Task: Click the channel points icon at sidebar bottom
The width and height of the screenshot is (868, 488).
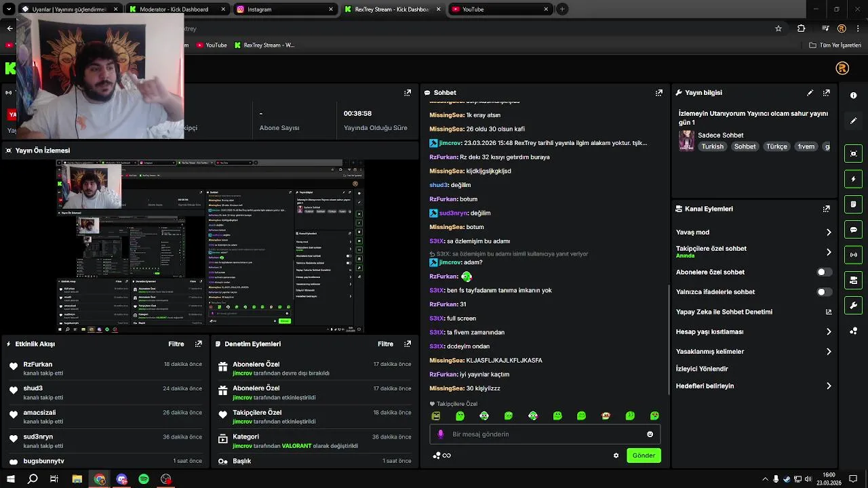Action: coord(853,331)
